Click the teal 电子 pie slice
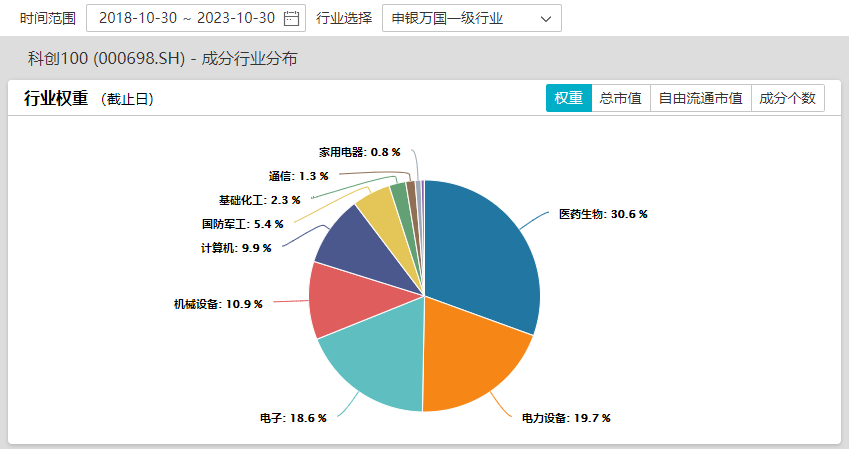This screenshot has width=849, height=449. (379, 357)
